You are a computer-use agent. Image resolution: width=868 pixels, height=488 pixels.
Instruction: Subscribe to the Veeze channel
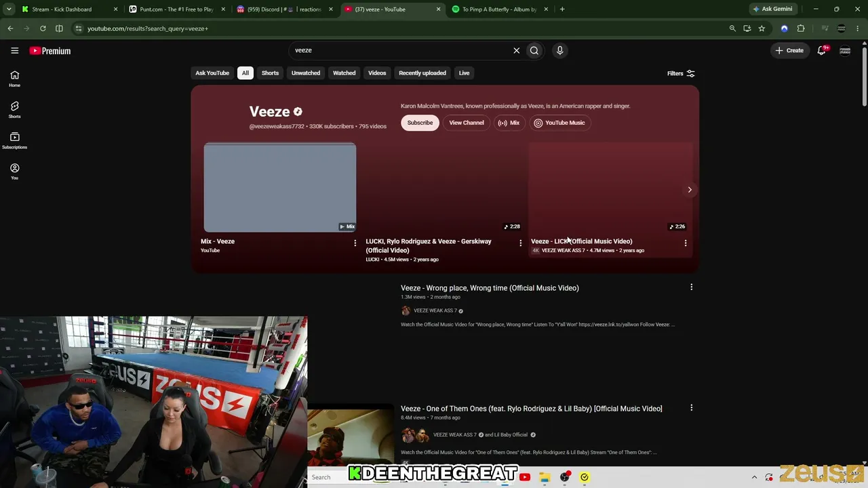coord(420,123)
